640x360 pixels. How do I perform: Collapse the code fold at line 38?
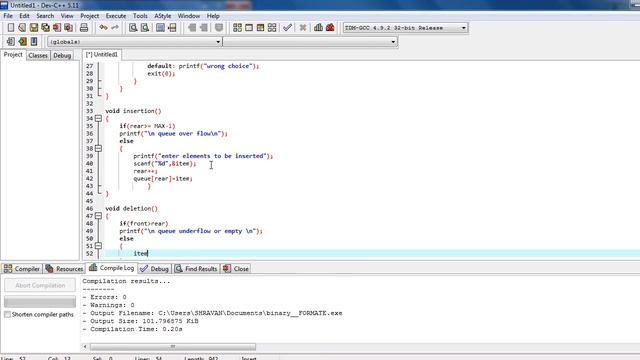coord(98,149)
